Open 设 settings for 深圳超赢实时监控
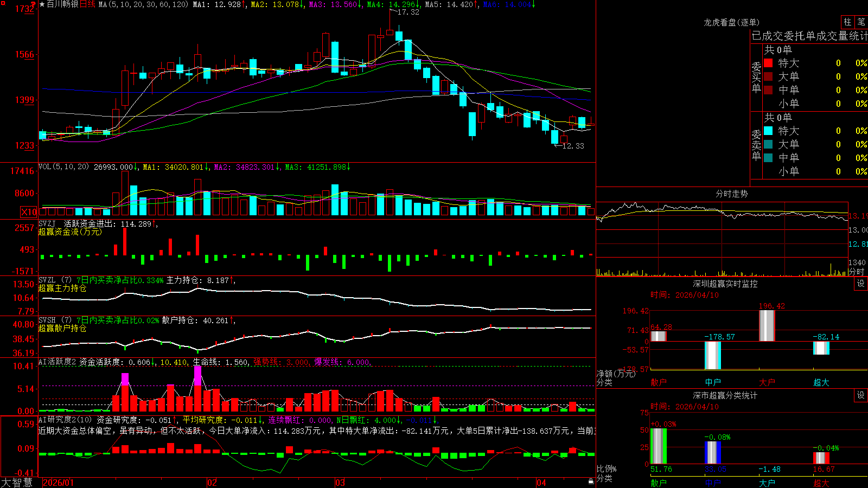 (861, 284)
